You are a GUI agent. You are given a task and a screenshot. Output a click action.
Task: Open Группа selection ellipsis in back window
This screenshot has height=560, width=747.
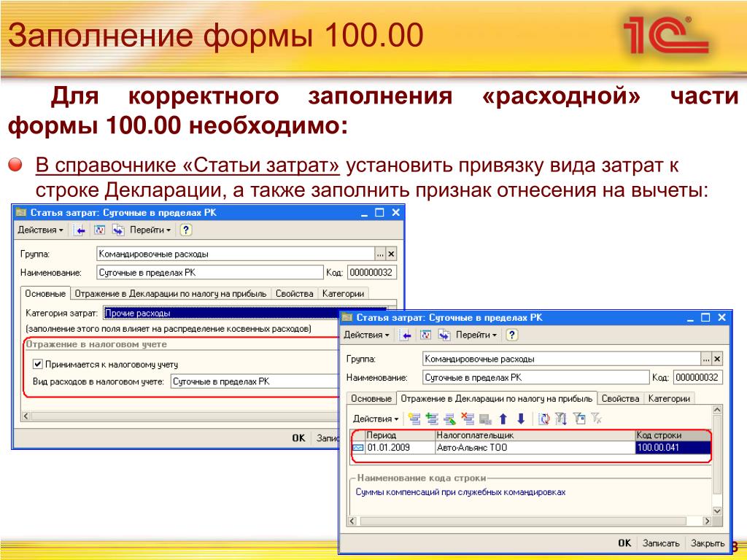(x=379, y=254)
